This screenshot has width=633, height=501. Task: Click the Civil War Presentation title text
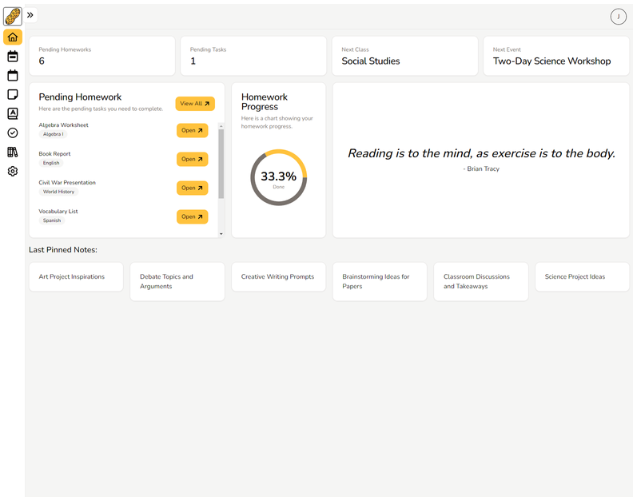[67, 182]
